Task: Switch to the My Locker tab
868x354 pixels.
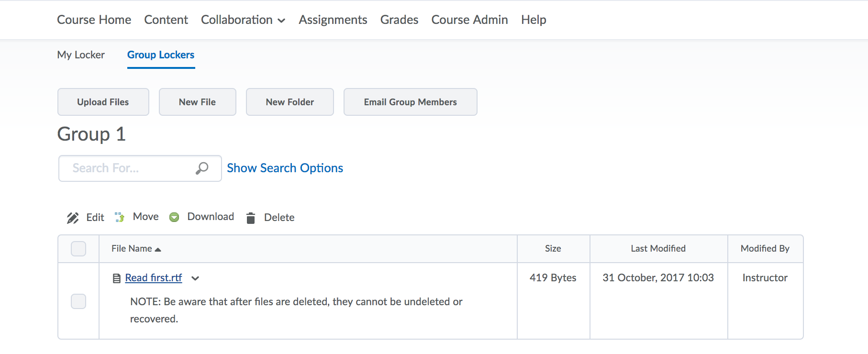Action: [x=81, y=55]
